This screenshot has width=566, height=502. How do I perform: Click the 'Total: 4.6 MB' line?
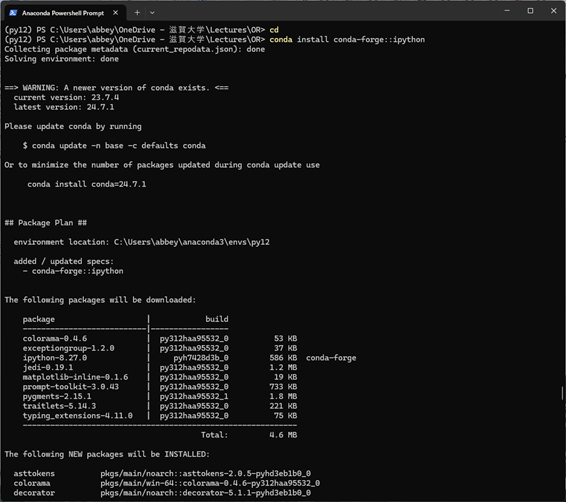pyautogui.click(x=249, y=435)
